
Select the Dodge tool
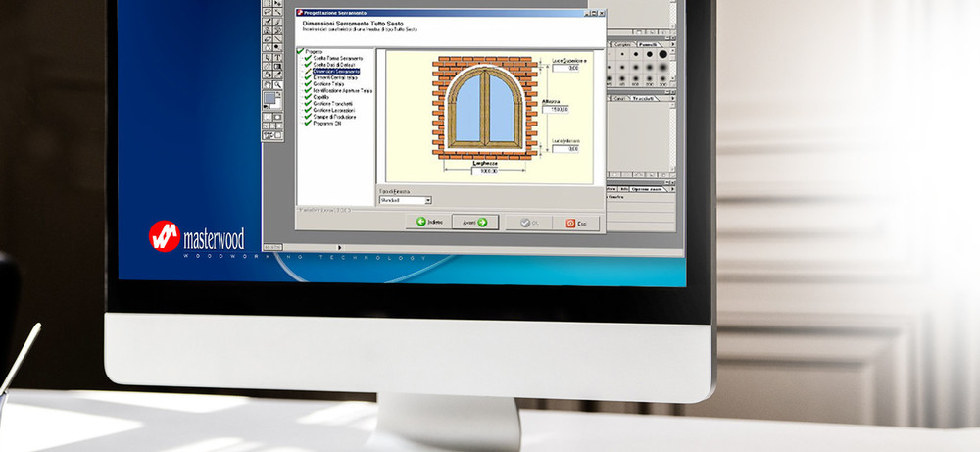pyautogui.click(x=277, y=47)
